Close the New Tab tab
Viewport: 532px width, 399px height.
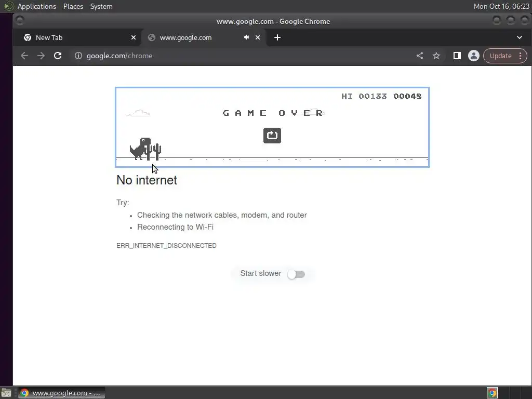(x=134, y=37)
